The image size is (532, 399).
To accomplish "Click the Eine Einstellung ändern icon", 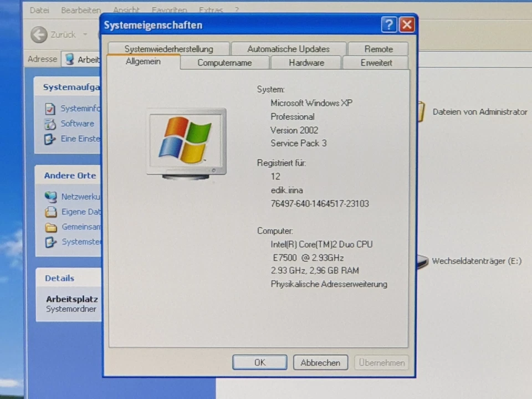I will (x=50, y=139).
